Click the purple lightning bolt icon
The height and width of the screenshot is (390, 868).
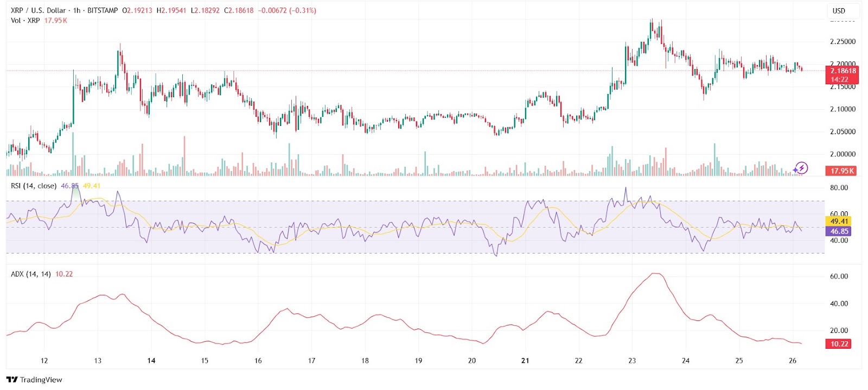tap(801, 168)
